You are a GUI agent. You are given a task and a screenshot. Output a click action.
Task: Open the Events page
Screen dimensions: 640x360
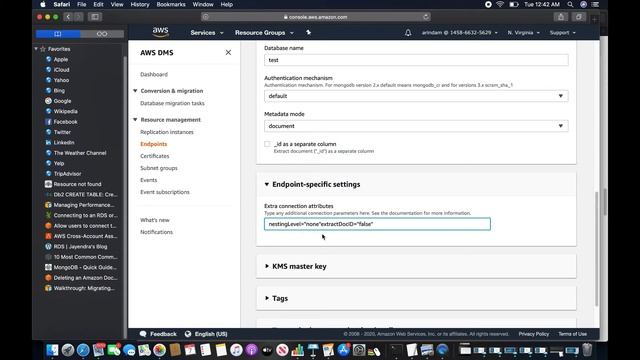149,180
